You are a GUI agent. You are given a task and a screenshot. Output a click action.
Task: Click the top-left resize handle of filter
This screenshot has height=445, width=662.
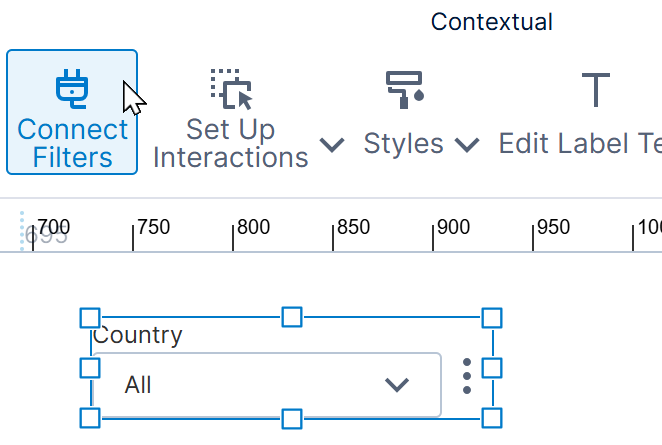pyautogui.click(x=90, y=318)
